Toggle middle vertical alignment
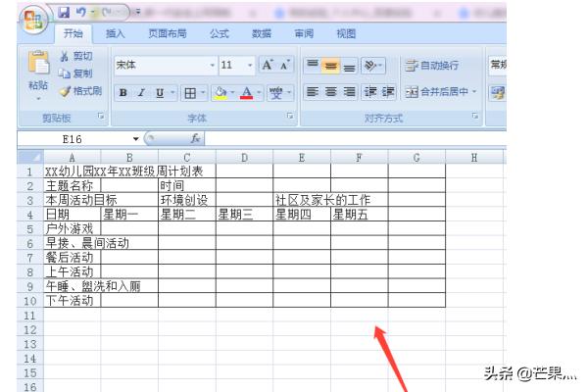 pos(331,66)
